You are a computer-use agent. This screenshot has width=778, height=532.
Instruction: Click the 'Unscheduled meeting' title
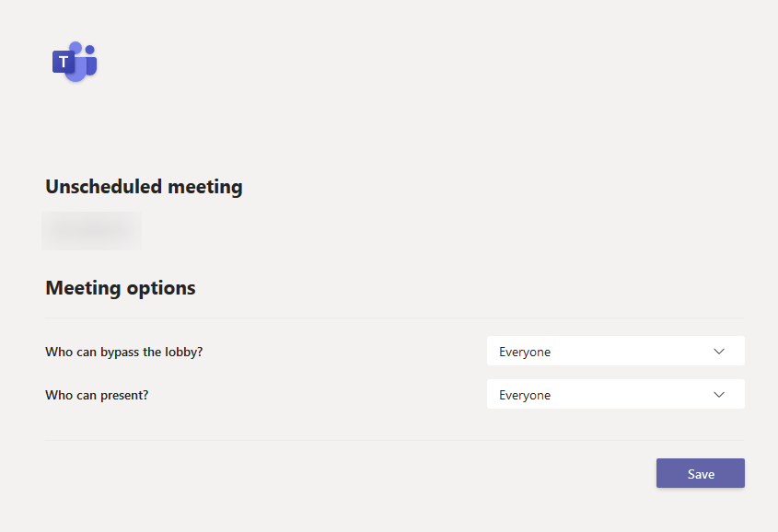(x=144, y=187)
